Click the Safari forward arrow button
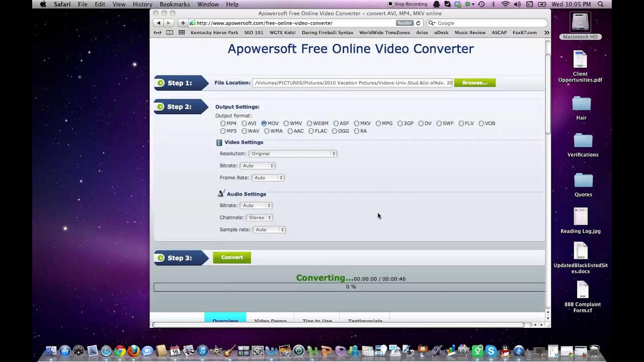The image size is (644, 362). [169, 23]
